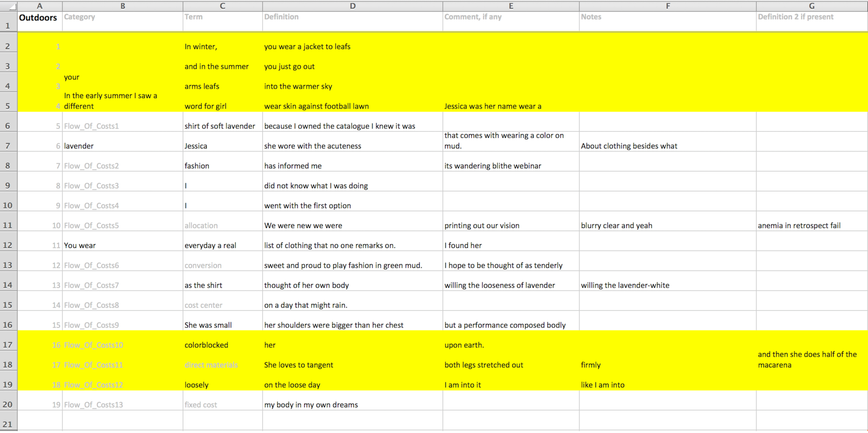Select column B header
The height and width of the screenshot is (433, 868).
[123, 6]
